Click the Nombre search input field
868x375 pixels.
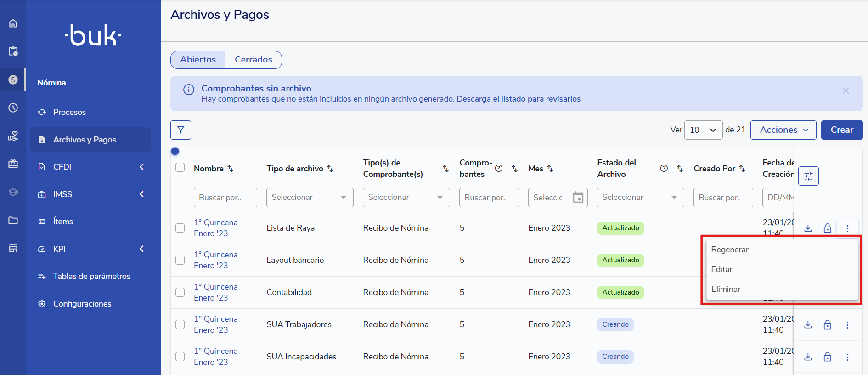coord(225,198)
